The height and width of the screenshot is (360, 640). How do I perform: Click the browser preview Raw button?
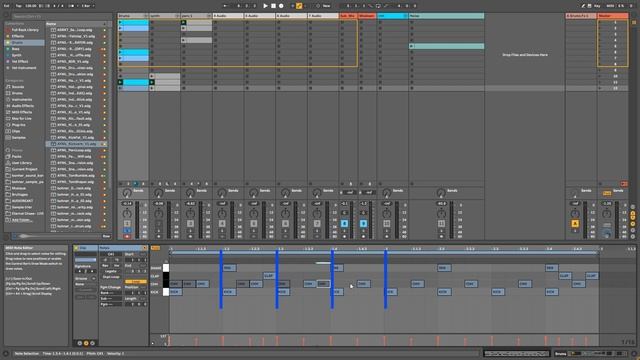coord(106,236)
